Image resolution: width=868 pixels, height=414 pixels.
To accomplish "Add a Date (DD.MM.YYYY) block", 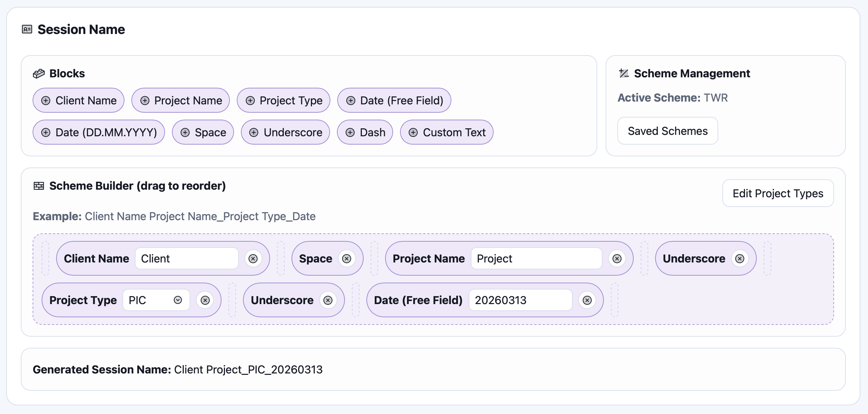I will pos(98,132).
